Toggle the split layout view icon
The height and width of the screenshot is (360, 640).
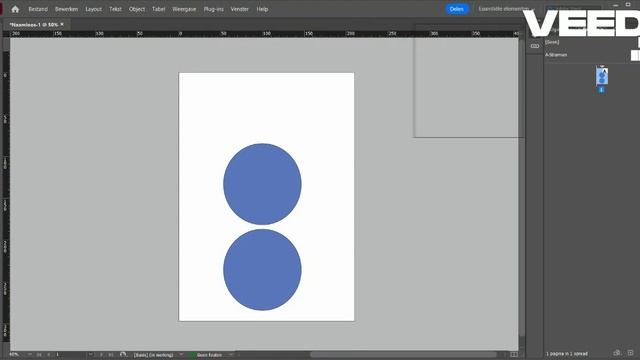[x=514, y=355]
